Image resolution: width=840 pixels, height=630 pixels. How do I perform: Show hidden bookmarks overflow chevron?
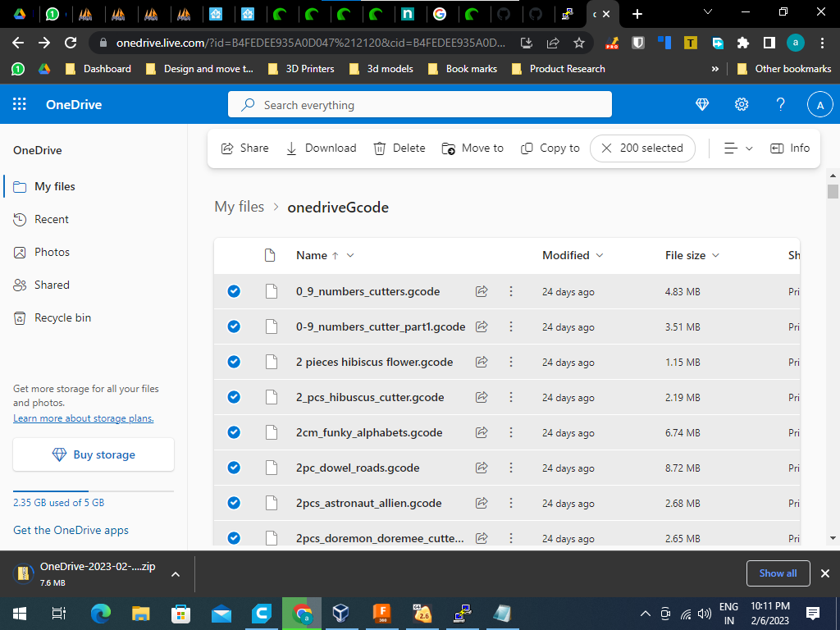click(714, 69)
